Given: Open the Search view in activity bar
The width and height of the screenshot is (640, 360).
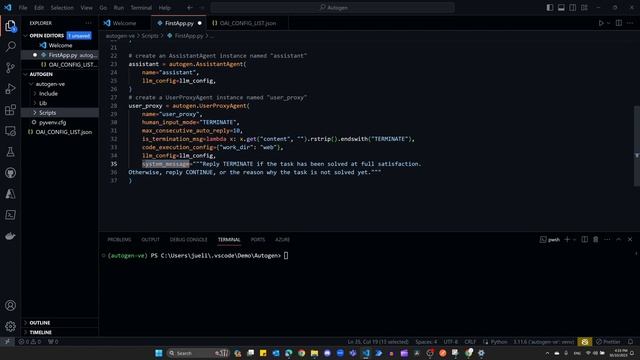Looking at the screenshot, I should click(10, 47).
